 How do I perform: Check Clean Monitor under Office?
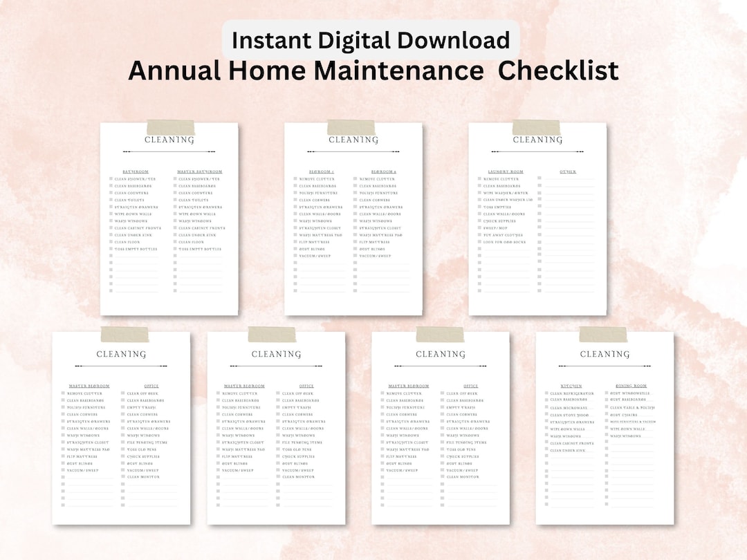coord(122,477)
